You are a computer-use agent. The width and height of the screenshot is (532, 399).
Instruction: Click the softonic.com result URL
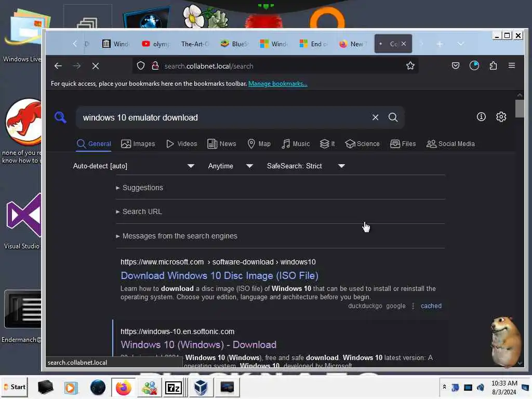[178, 331]
